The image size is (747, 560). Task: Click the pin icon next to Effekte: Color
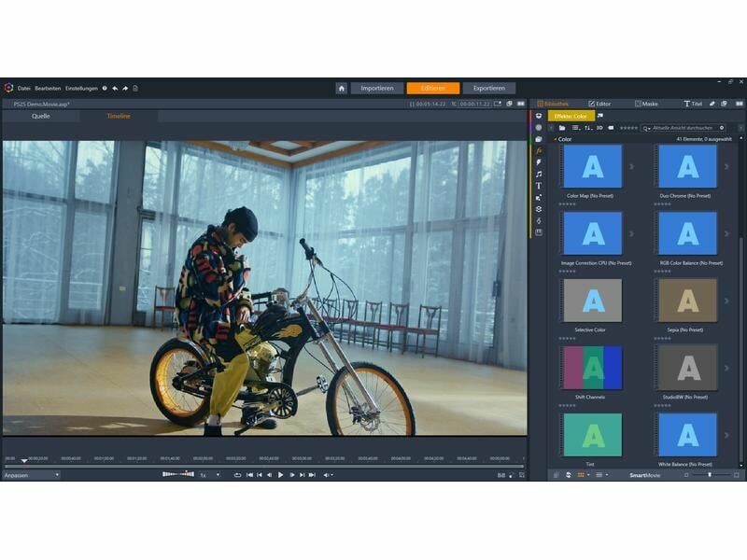coord(600,116)
